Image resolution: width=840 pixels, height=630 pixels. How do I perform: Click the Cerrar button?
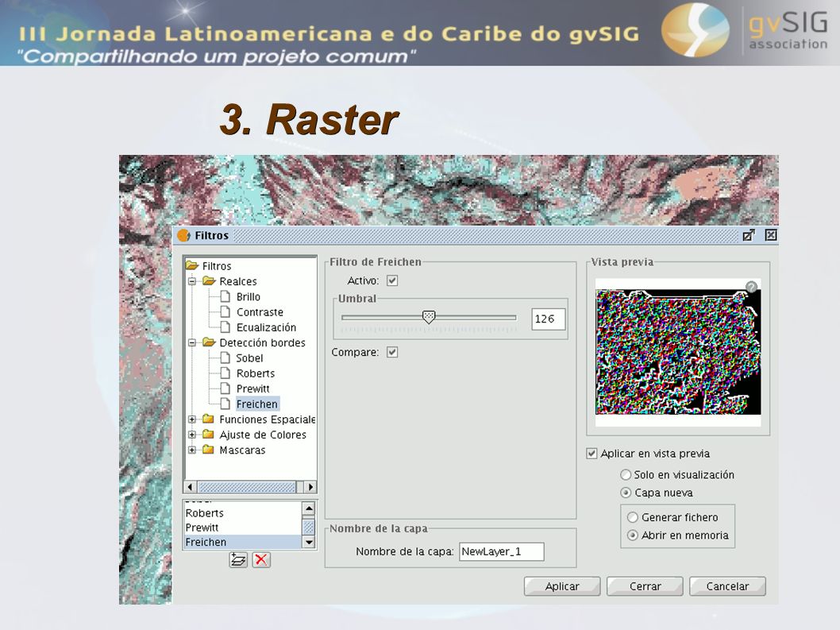coord(645,586)
